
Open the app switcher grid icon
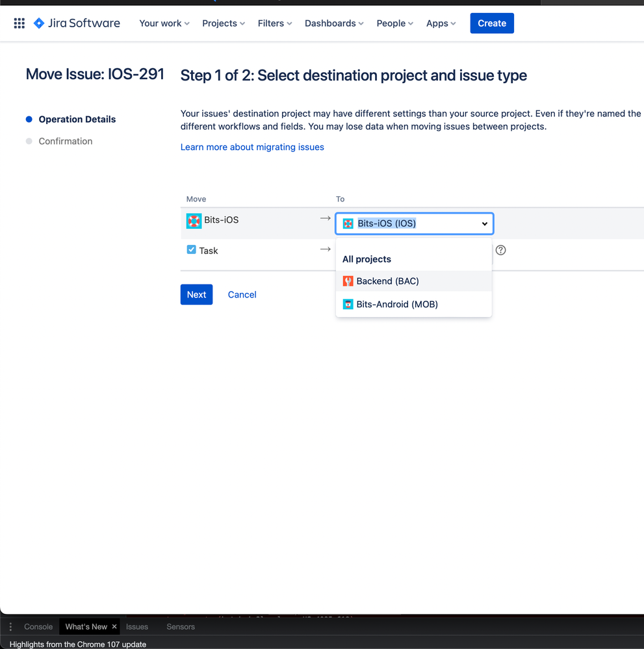click(19, 23)
